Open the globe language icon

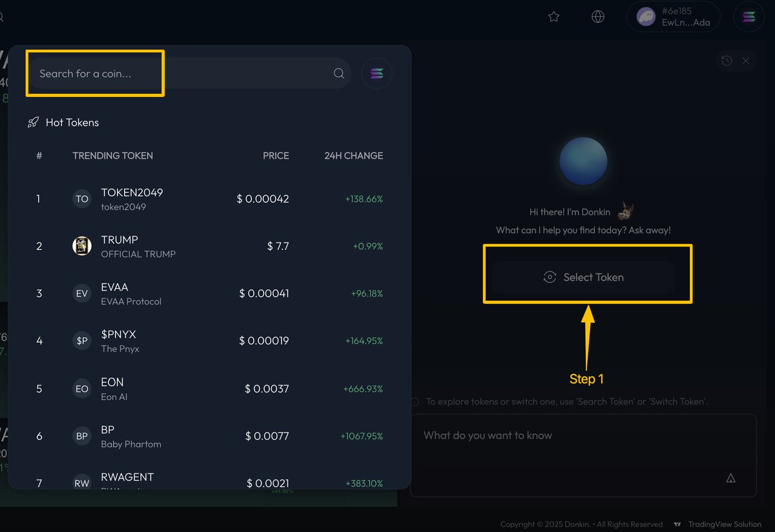[x=598, y=17]
